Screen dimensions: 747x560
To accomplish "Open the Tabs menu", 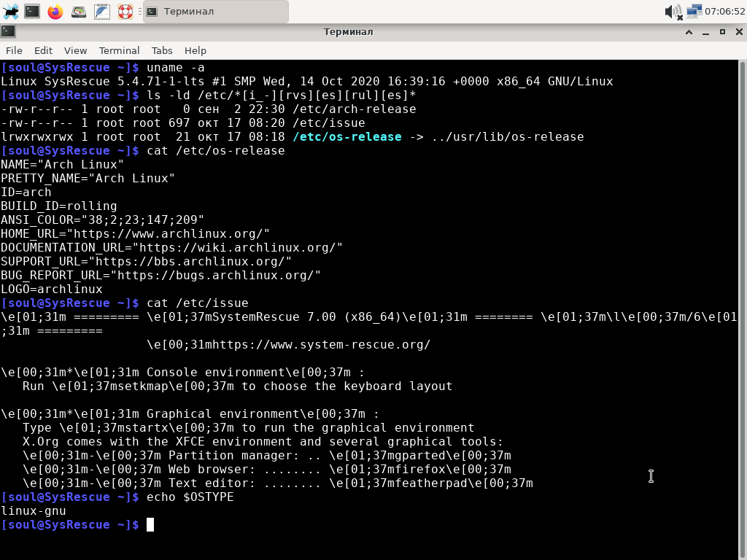I will coord(162,50).
